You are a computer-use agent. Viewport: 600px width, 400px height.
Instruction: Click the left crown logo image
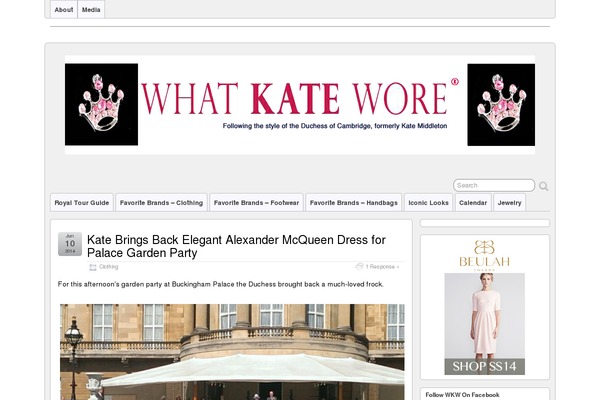click(101, 104)
